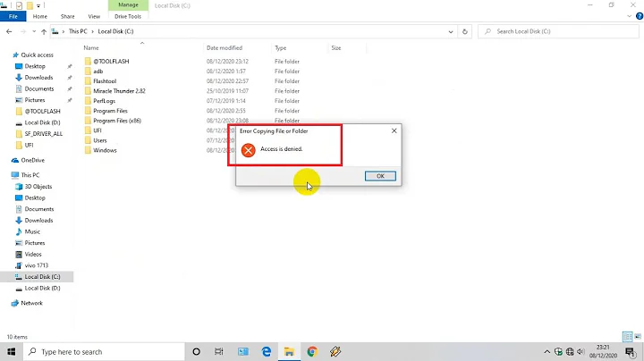
Task: Open pinned Documents under Quick access
Action: [x=39, y=88]
